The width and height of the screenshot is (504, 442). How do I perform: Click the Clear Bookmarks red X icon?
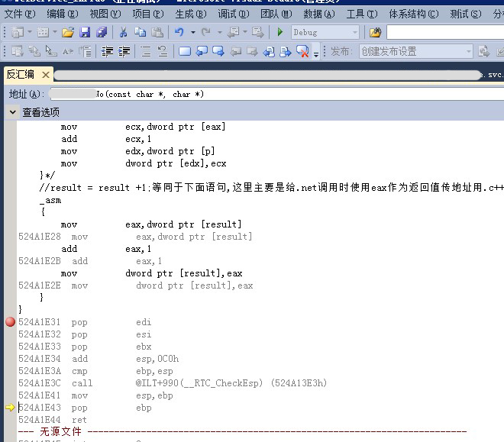point(302,52)
